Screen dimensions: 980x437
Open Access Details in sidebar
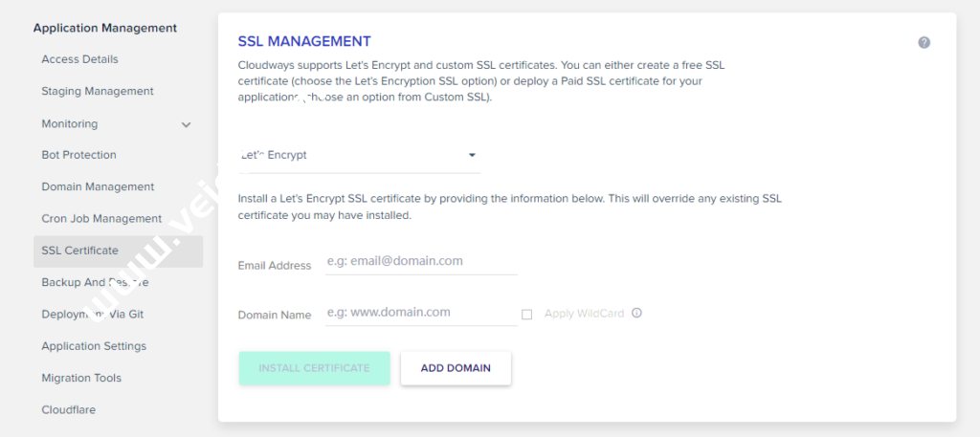pyautogui.click(x=80, y=59)
